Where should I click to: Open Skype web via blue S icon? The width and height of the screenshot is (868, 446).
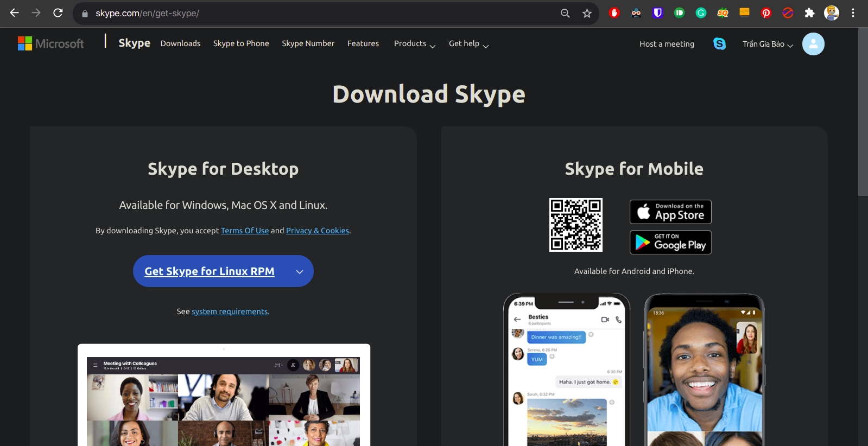[x=719, y=44]
